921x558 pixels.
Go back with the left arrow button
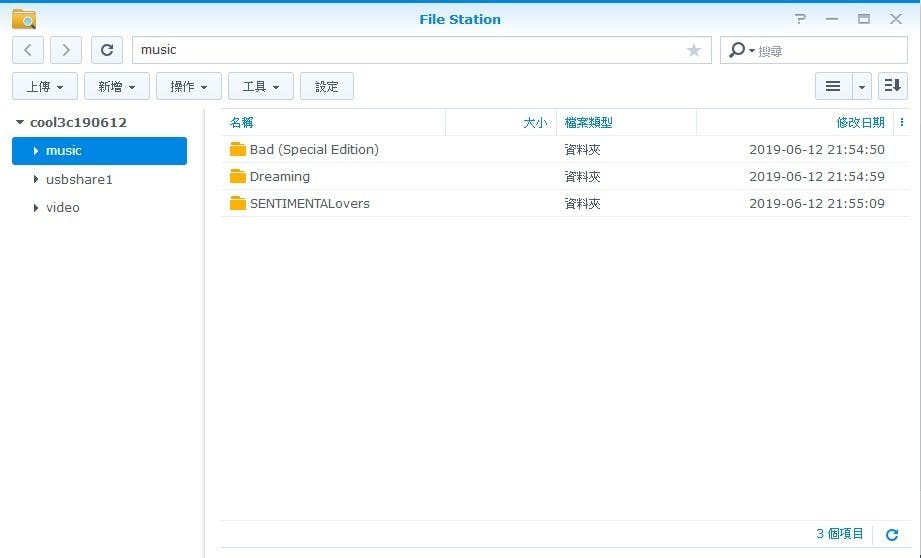tap(28, 50)
